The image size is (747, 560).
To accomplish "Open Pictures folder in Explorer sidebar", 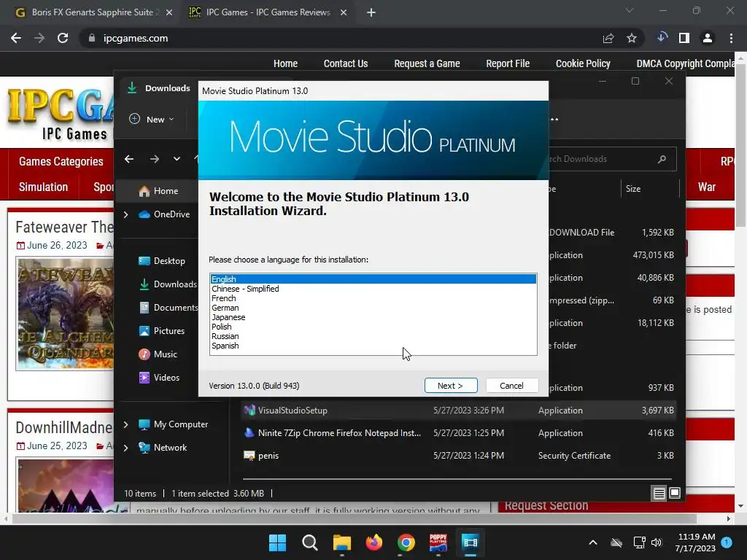I will (162, 331).
